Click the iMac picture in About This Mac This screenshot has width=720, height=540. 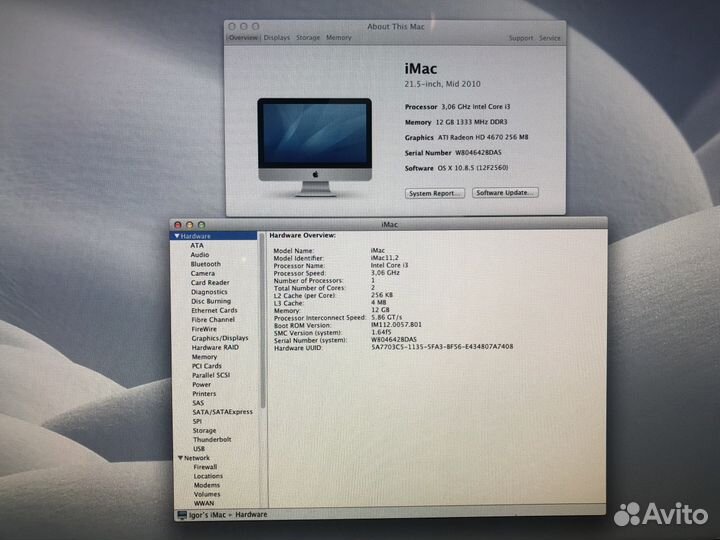pyautogui.click(x=315, y=147)
